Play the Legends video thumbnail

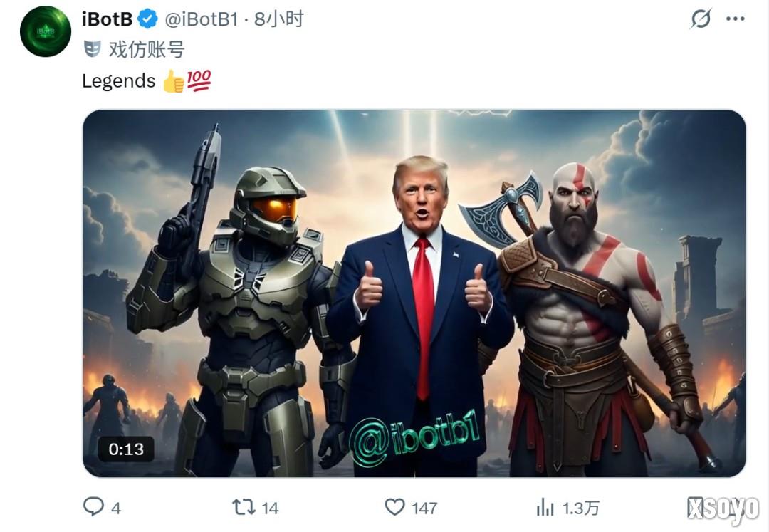tap(414, 293)
